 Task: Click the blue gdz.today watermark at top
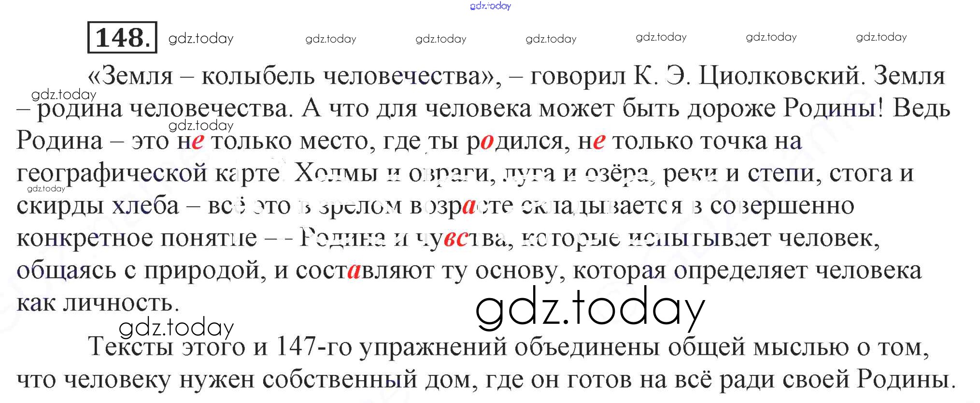pyautogui.click(x=490, y=6)
